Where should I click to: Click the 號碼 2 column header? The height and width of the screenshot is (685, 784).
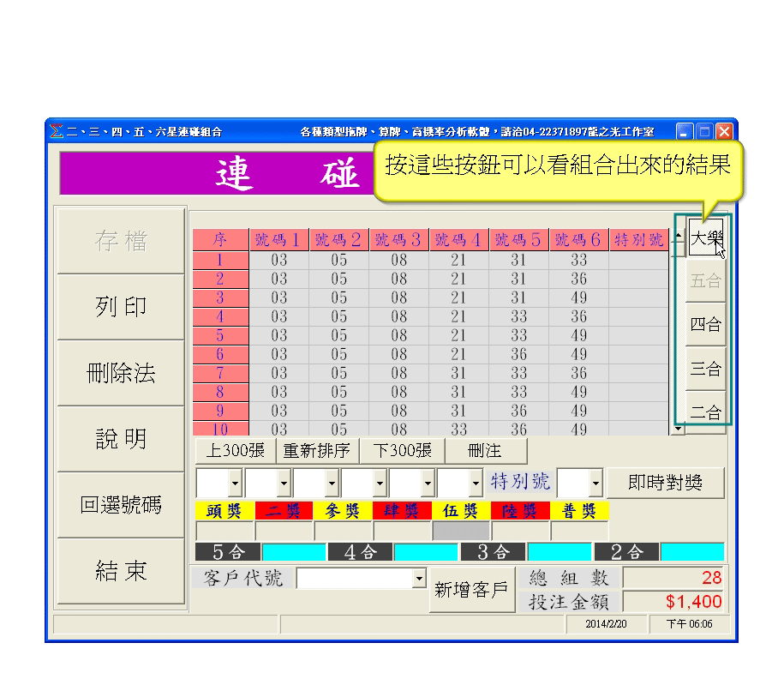(339, 240)
